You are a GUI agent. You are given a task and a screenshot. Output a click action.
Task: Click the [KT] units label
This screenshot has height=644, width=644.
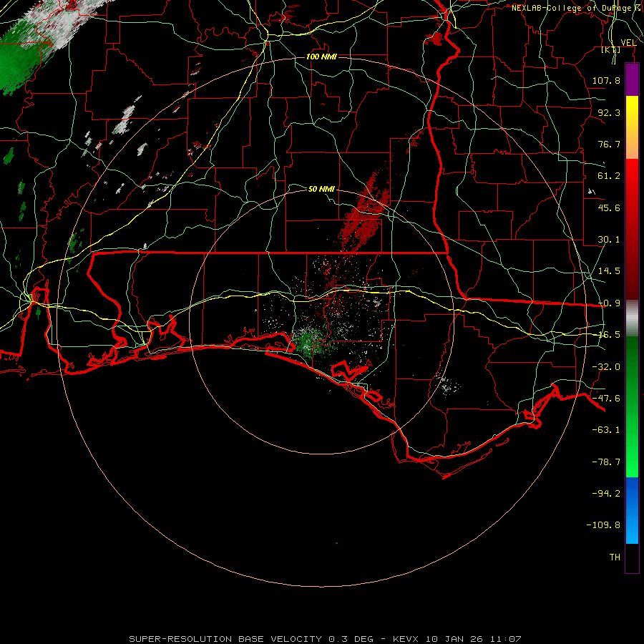click(611, 50)
